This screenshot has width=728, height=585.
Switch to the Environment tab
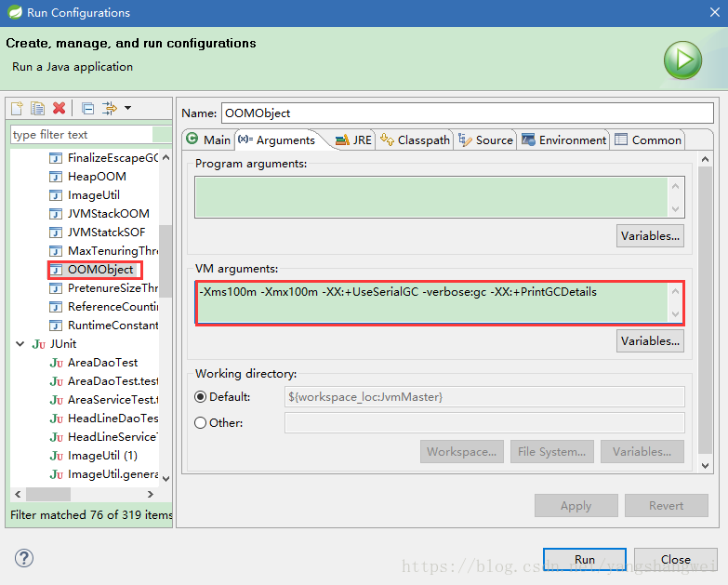[563, 140]
